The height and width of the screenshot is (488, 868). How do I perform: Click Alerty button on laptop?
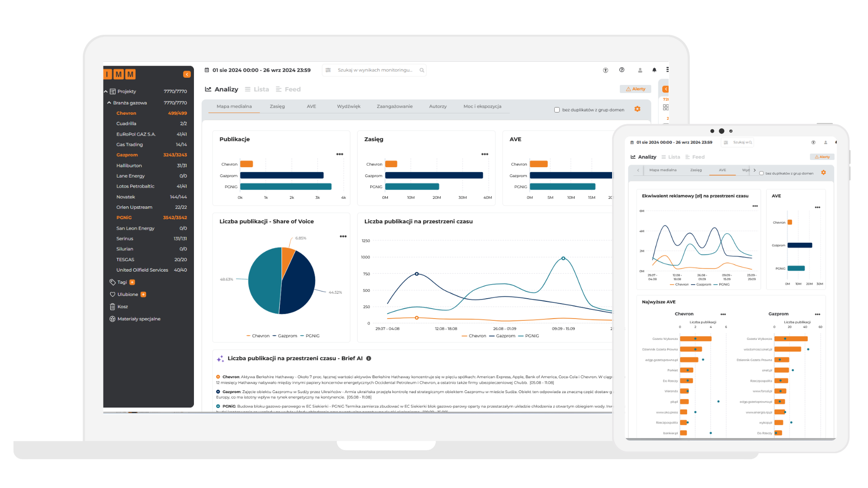point(636,89)
